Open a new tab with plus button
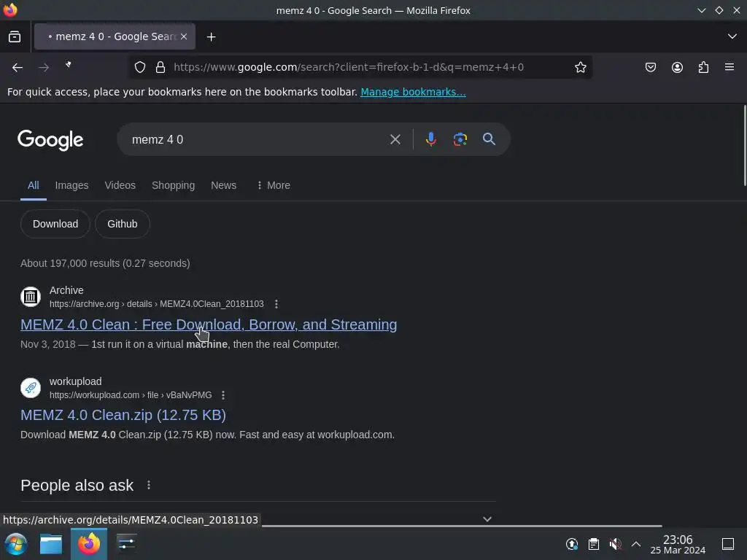This screenshot has height=560, width=747. pyautogui.click(x=211, y=36)
